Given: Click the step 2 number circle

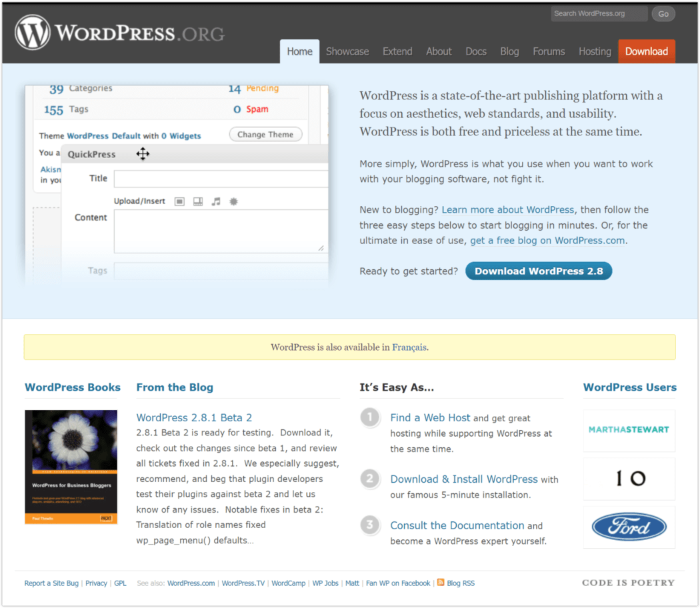Looking at the screenshot, I should [x=369, y=479].
